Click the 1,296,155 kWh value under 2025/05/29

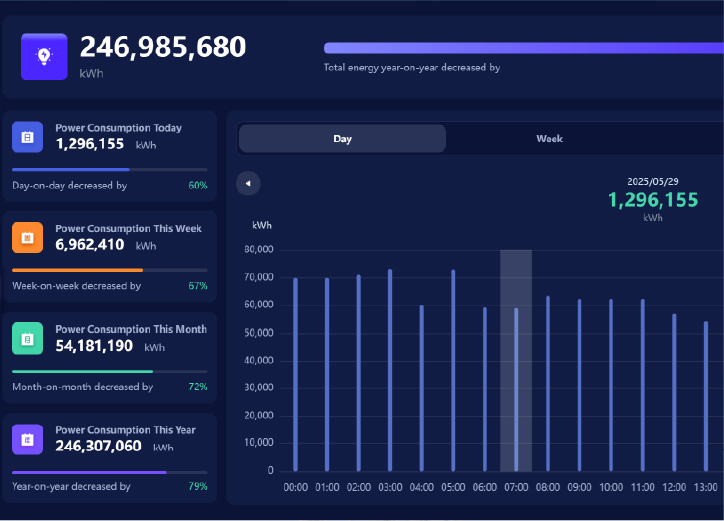653,200
